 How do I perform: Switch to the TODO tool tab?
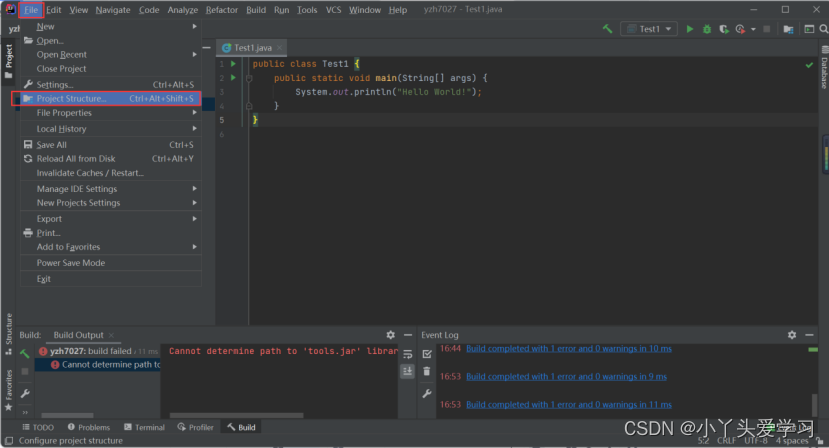click(38, 427)
